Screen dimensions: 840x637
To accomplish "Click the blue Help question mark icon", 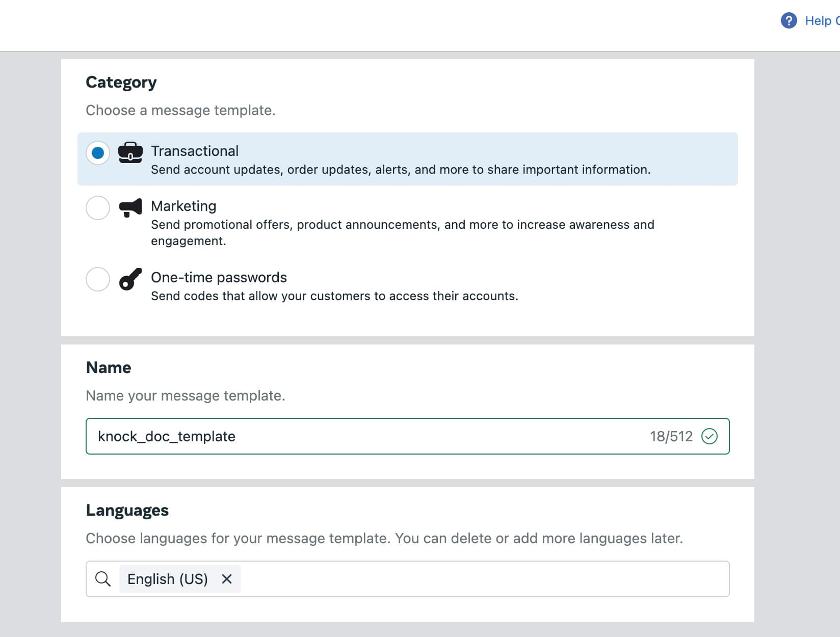I will pyautogui.click(x=789, y=21).
